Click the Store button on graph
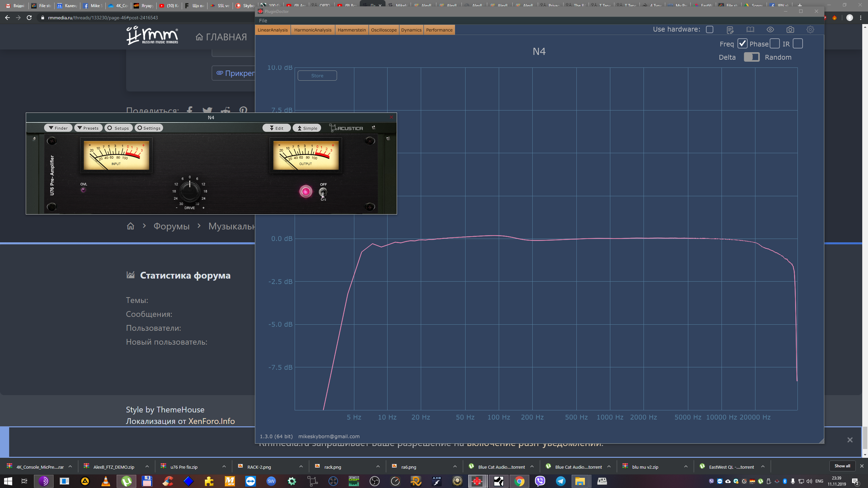The image size is (868, 488). 317,76
